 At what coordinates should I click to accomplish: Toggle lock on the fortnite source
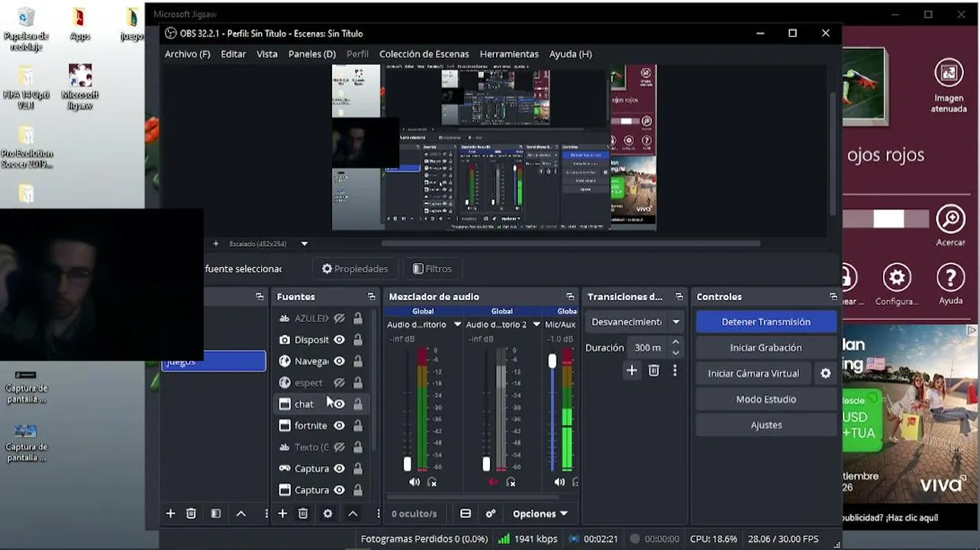point(357,425)
